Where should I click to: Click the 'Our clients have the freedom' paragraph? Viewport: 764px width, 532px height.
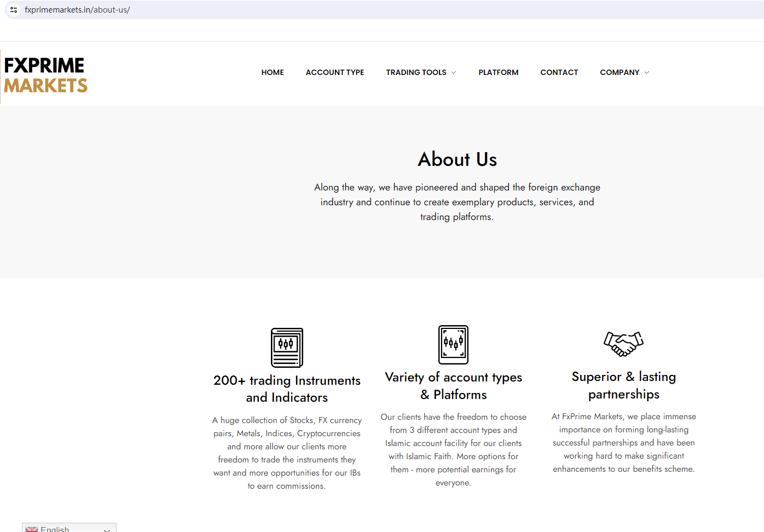pyautogui.click(x=454, y=450)
